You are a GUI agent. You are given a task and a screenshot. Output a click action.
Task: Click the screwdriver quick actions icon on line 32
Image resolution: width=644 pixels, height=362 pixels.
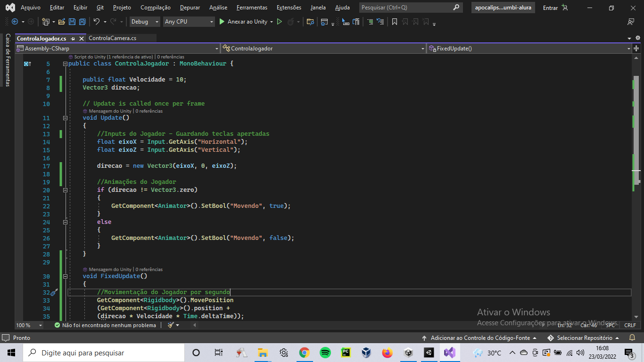[x=54, y=292]
